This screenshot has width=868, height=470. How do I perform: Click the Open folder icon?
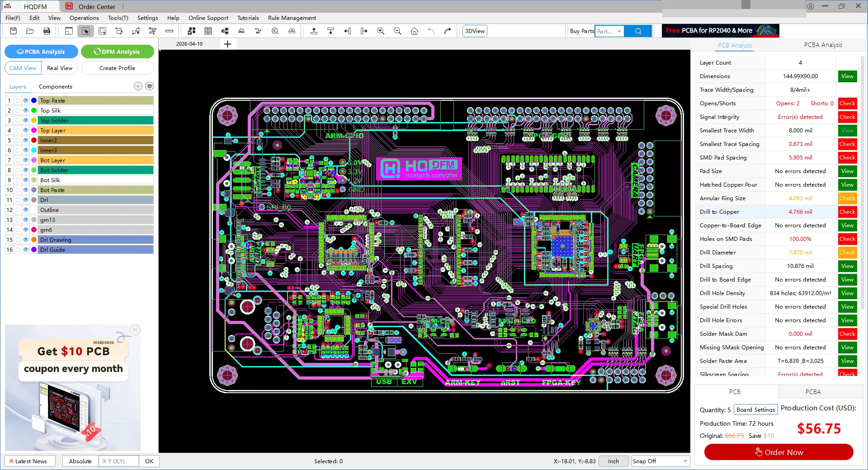point(30,31)
